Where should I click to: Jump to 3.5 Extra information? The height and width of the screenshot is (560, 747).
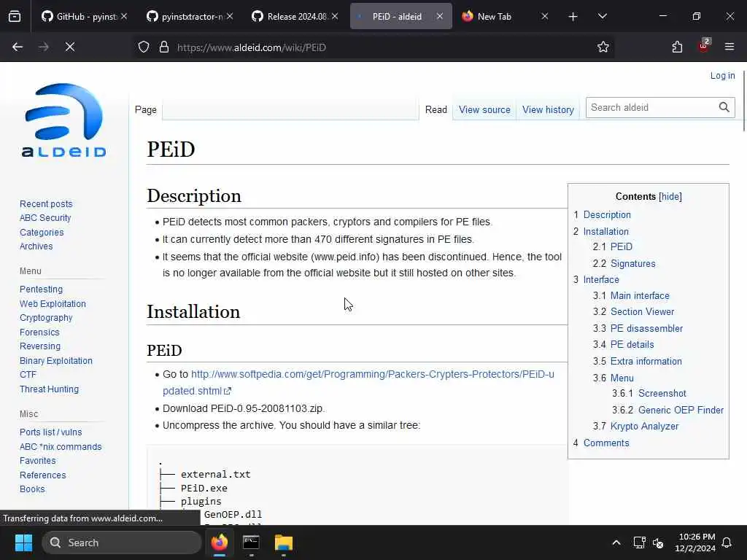click(x=646, y=361)
